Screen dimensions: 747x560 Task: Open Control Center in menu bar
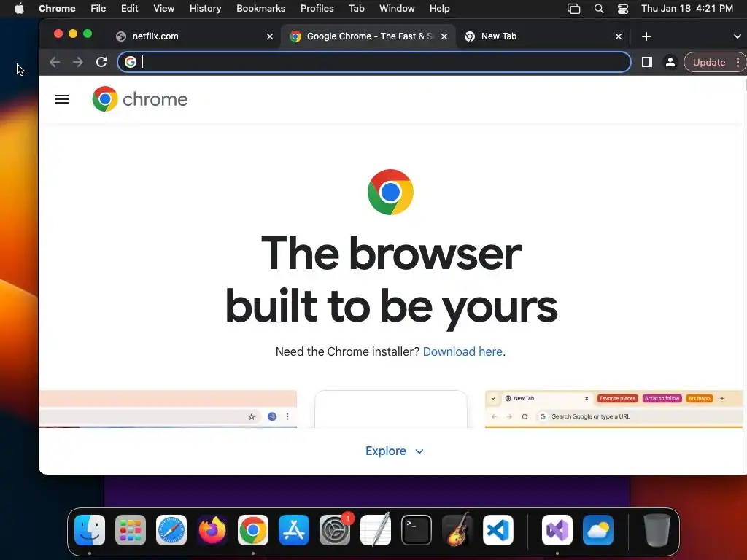point(623,9)
